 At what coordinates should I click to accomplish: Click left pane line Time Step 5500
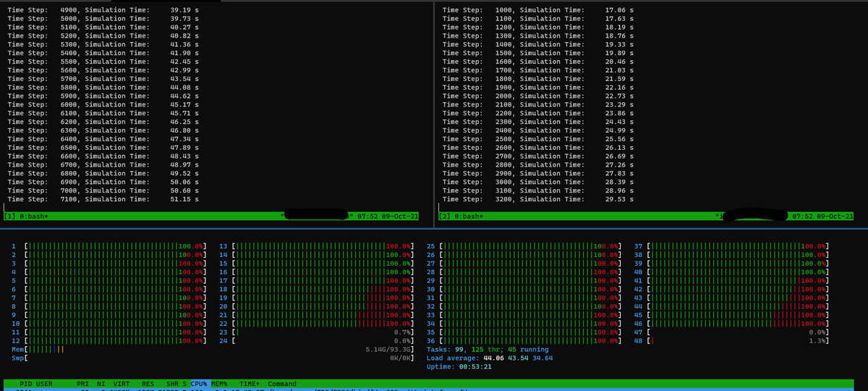pos(103,62)
